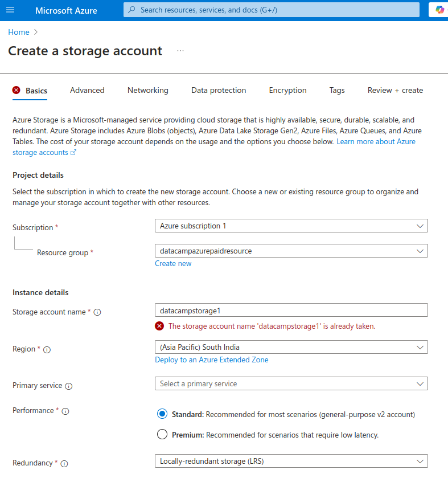
Task: Click the red error icon beside name taken message
Action: pos(159,326)
